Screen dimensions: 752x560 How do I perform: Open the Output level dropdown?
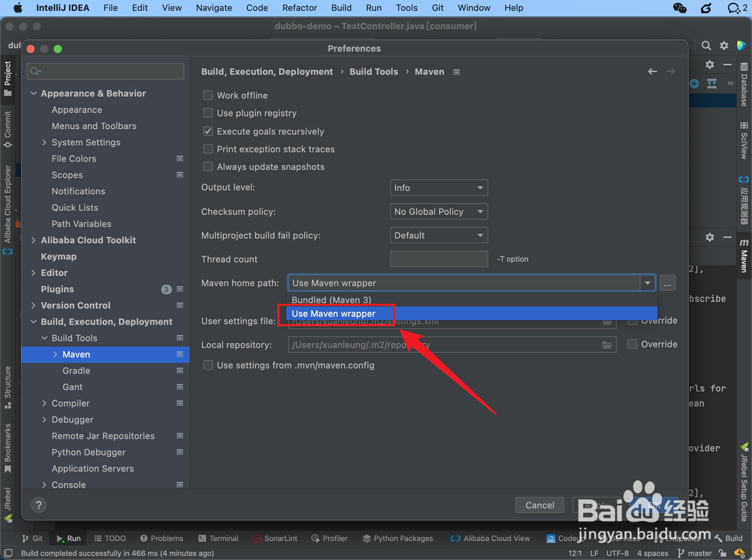click(x=439, y=188)
